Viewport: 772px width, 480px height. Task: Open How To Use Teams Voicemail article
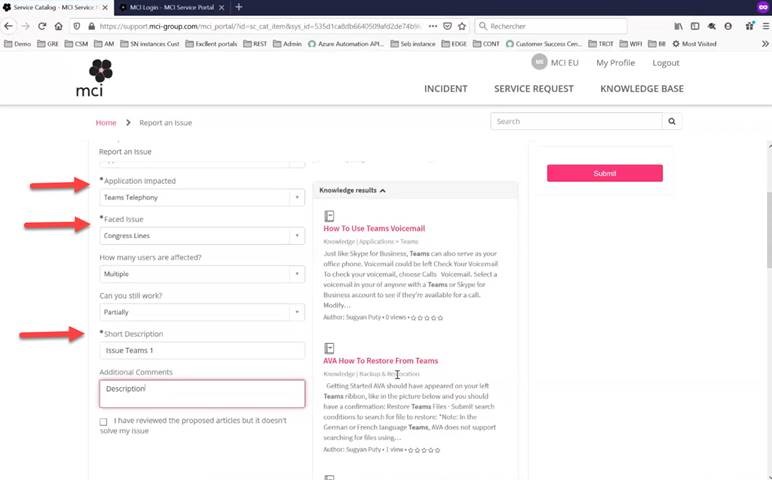[x=374, y=228]
